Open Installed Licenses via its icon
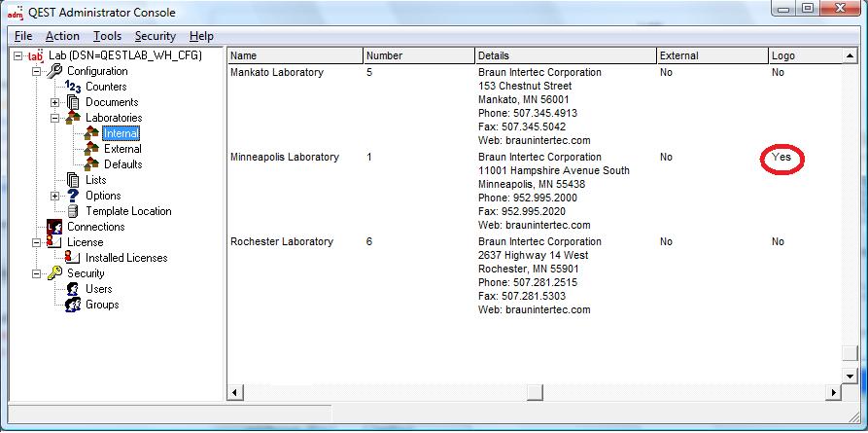This screenshot has width=868, height=433. tap(73, 258)
